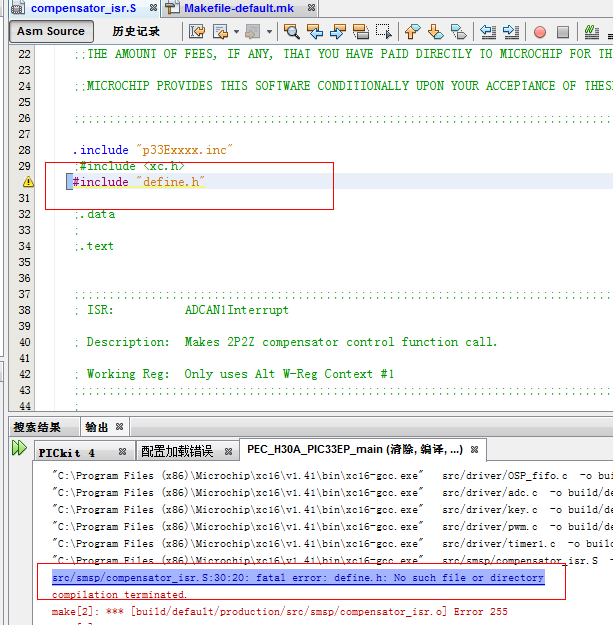The image size is (613, 625).
Task: Click the src/driver/key.c compile output line
Action: pyautogui.click(x=332, y=510)
